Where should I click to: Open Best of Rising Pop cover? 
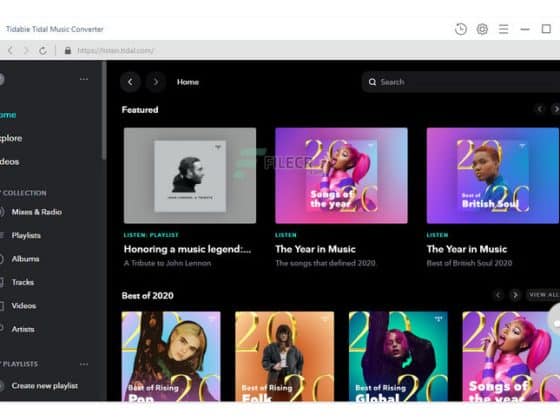(171, 356)
